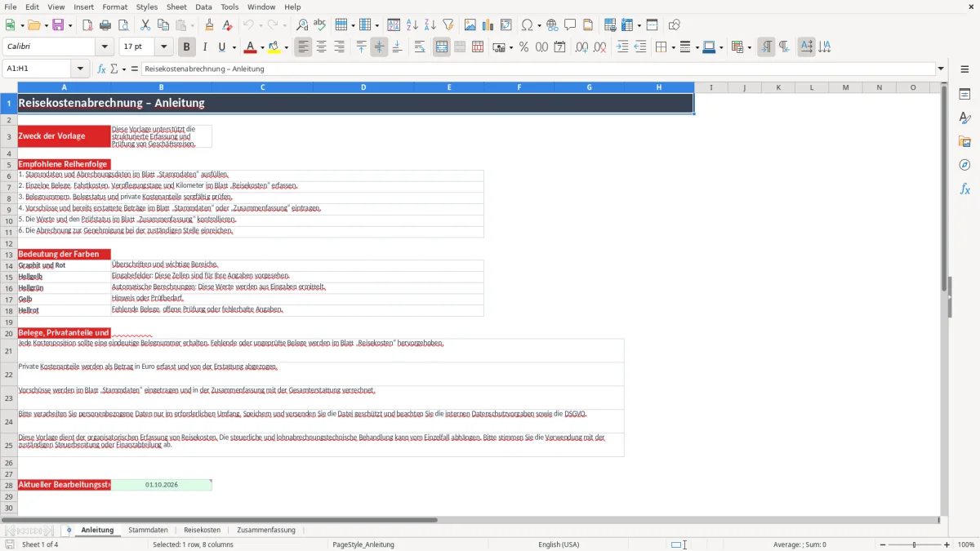Switch to the Zusammenfassung sheet tab
Image resolution: width=980 pixels, height=551 pixels.
point(266,530)
